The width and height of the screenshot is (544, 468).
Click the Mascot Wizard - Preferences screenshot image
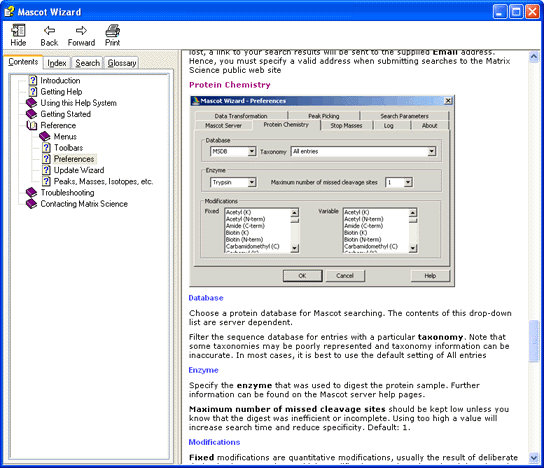[x=322, y=191]
